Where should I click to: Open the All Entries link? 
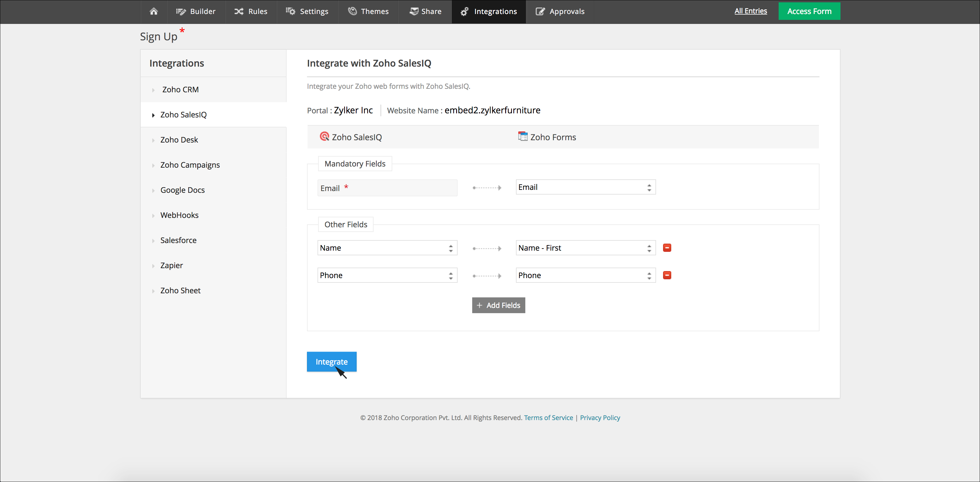751,11
